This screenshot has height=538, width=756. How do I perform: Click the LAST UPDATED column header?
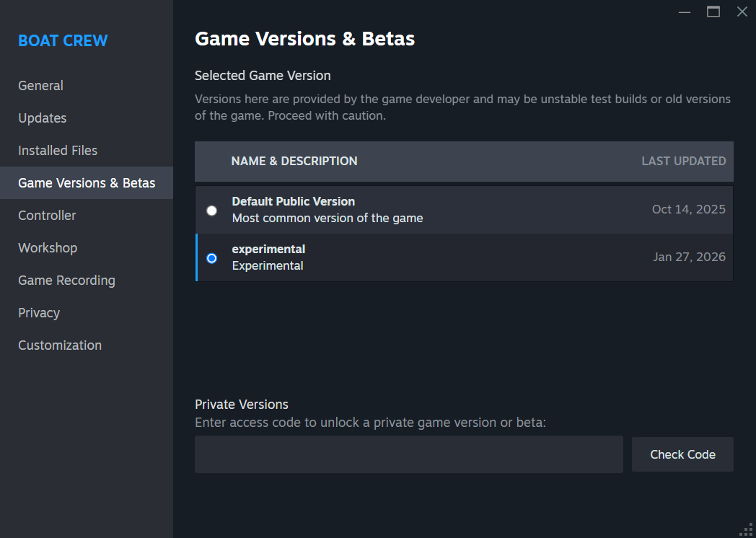click(x=683, y=162)
